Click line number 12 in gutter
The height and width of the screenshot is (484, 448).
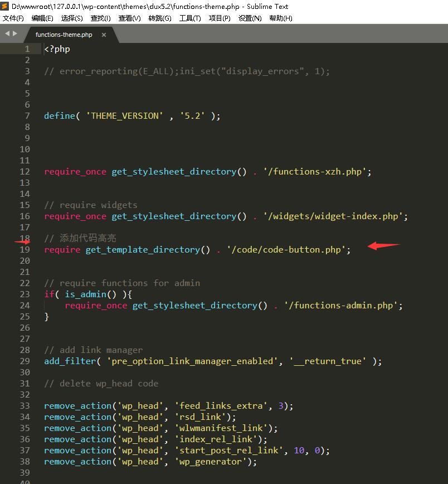click(x=25, y=172)
